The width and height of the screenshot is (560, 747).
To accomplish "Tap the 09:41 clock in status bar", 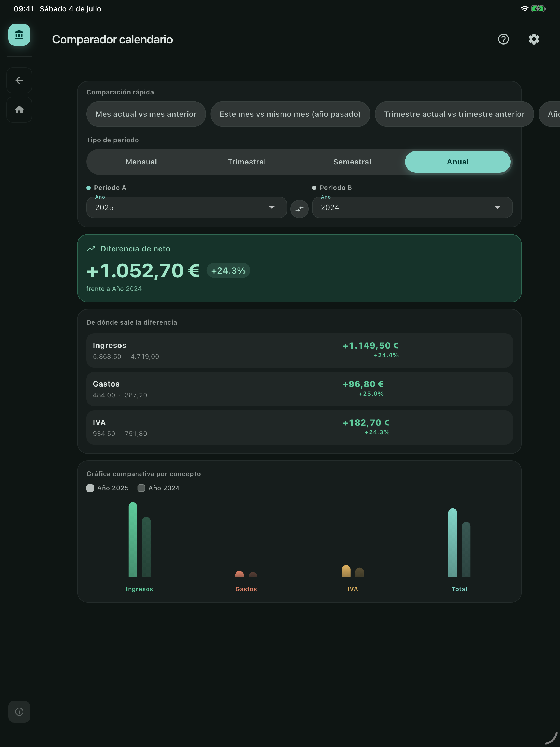I will click(24, 9).
